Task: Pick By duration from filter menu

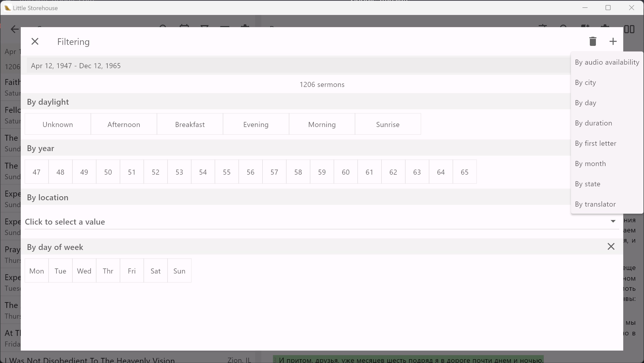Action: (593, 123)
